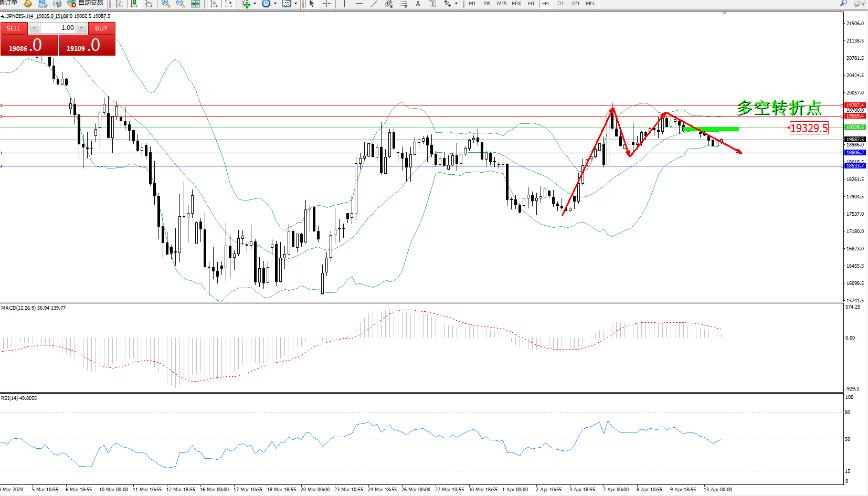
Task: Click the Zoom Out magnifier icon
Action: click(181, 4)
